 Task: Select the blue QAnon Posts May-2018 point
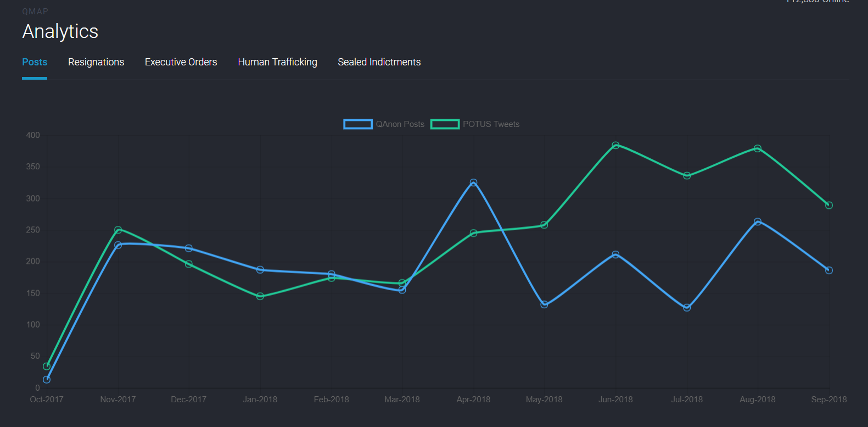pyautogui.click(x=544, y=304)
